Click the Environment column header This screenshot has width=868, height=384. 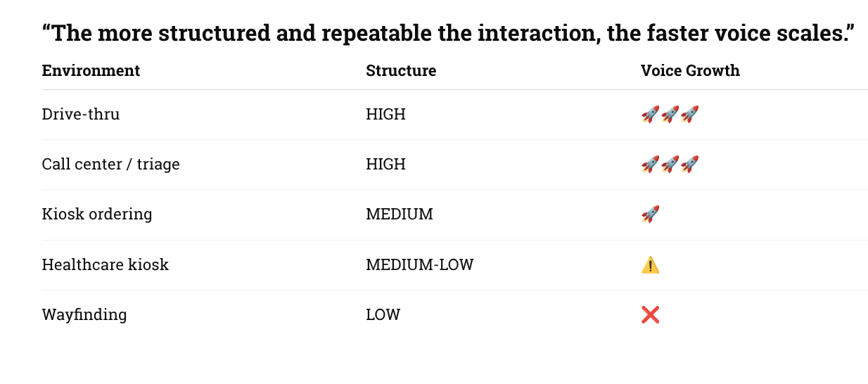click(91, 71)
